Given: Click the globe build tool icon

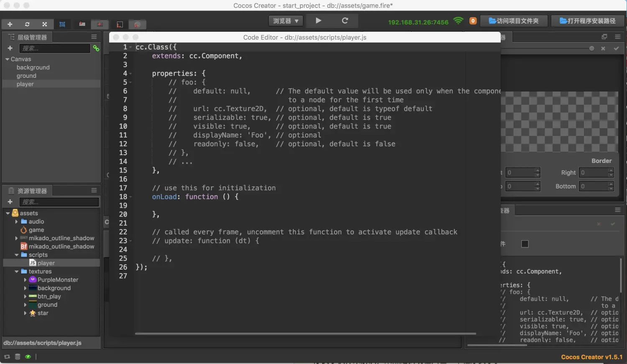Looking at the screenshot, I should coord(137,24).
